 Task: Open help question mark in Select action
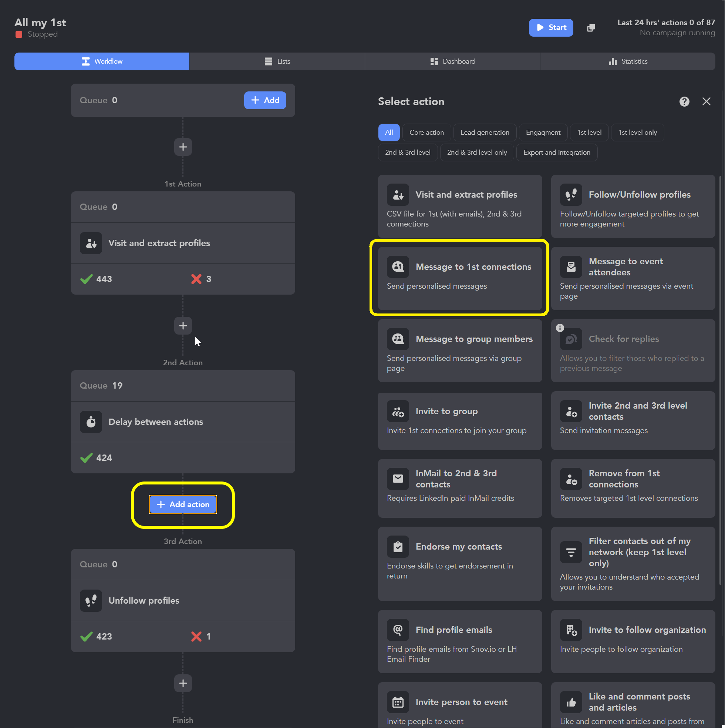pos(684,101)
